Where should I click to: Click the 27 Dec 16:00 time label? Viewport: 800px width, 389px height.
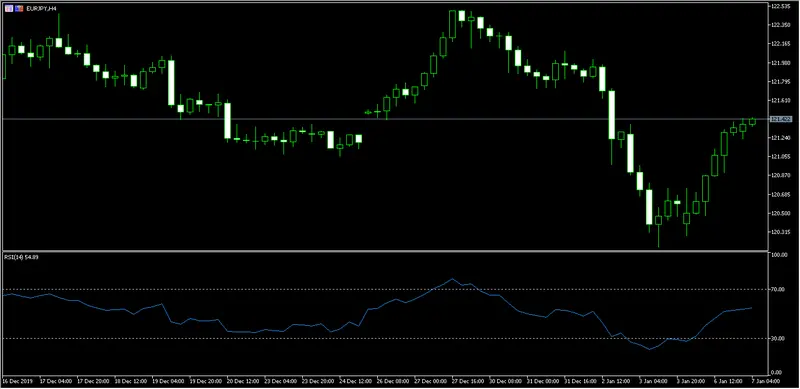click(x=468, y=381)
